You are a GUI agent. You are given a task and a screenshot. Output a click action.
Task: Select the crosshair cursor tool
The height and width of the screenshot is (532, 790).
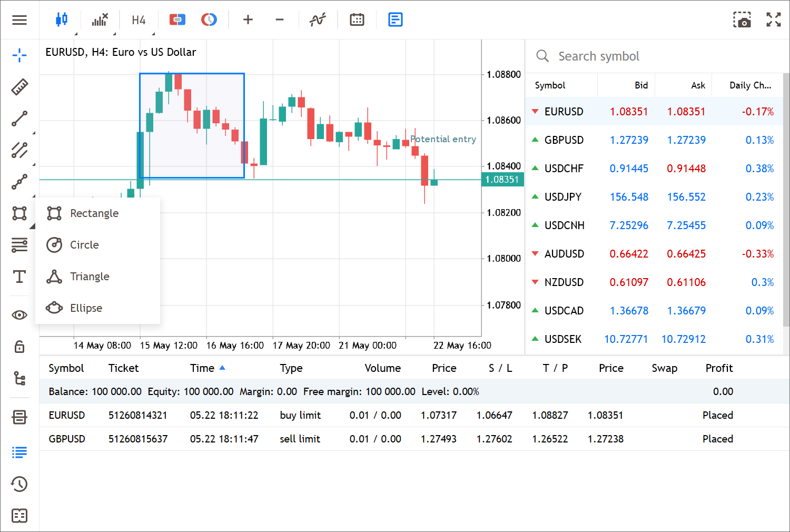(x=19, y=55)
